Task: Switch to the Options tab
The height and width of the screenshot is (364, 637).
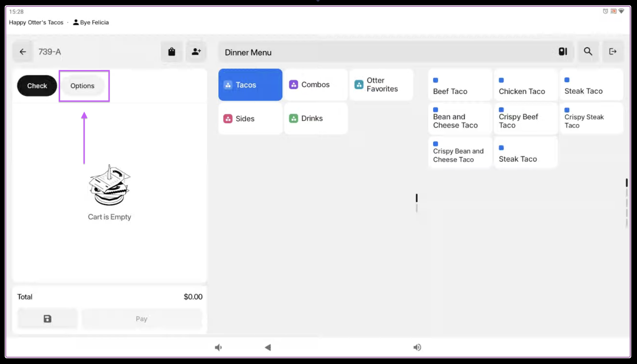Action: click(x=82, y=86)
